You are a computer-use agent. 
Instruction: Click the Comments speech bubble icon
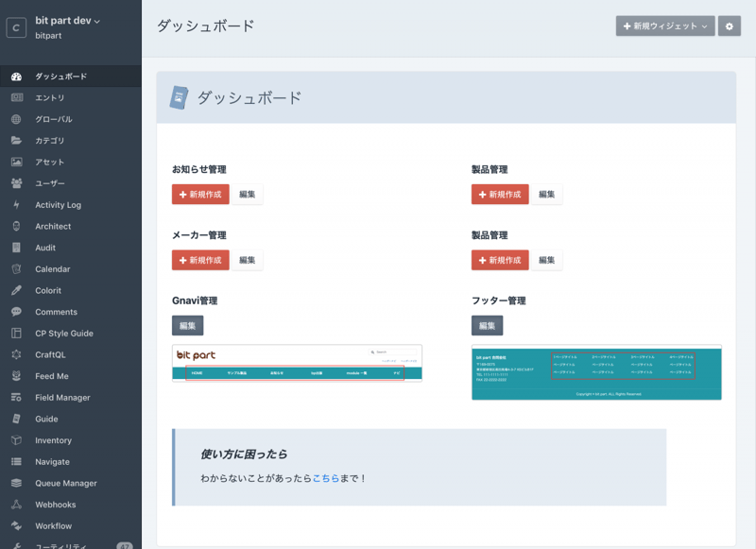(16, 312)
